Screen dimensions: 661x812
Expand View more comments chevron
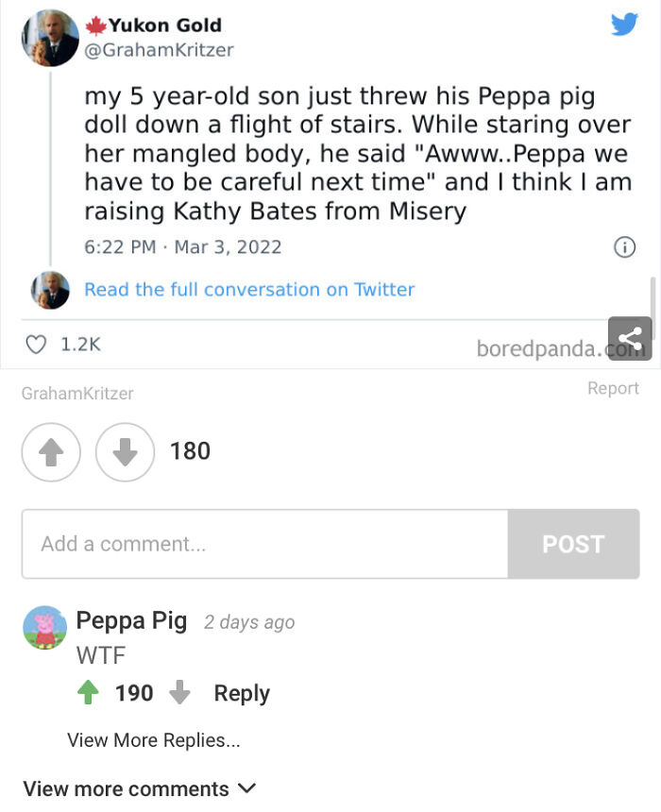[x=247, y=788]
